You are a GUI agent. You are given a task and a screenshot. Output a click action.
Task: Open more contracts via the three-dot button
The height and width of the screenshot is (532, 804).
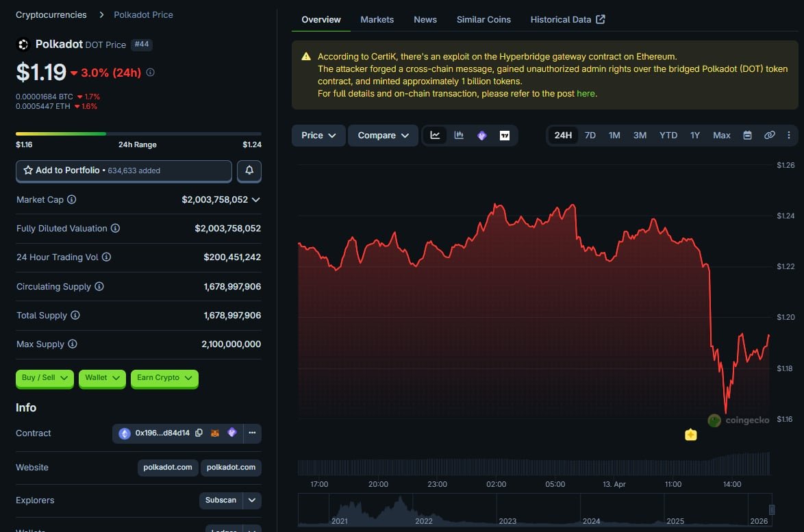[x=252, y=433]
